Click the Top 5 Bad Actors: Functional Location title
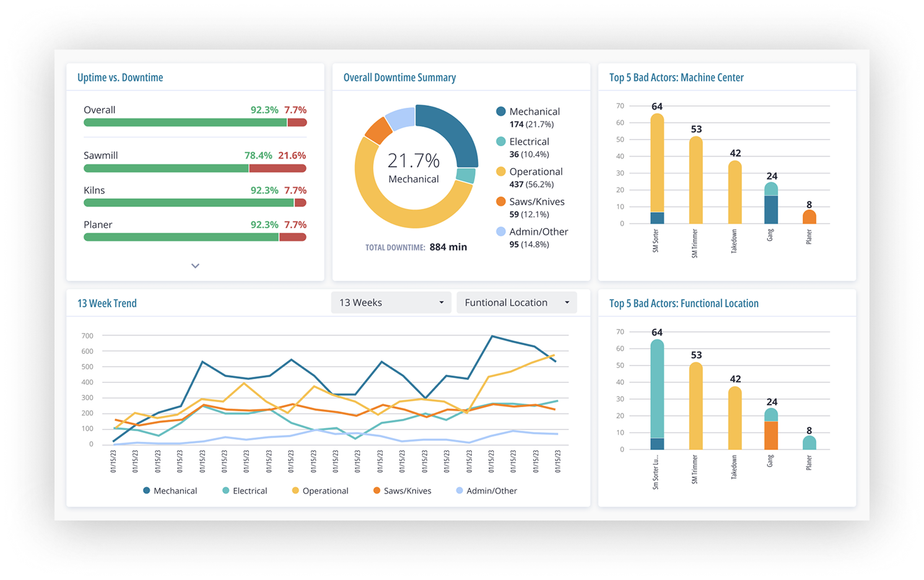The image size is (924, 580). tap(684, 303)
